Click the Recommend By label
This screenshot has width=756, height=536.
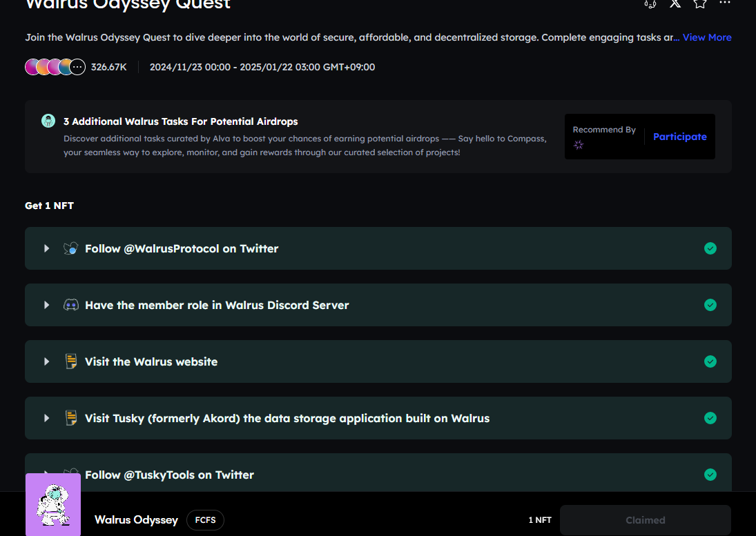[604, 130]
